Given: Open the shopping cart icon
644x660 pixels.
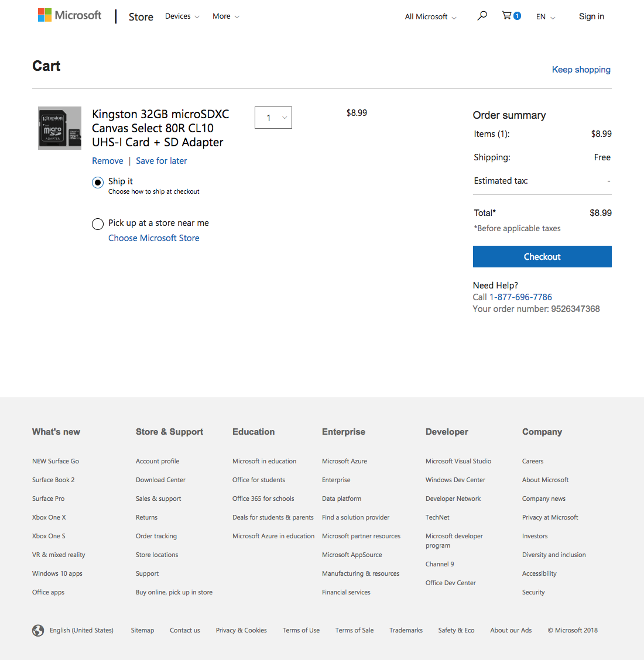Looking at the screenshot, I should 508,16.
